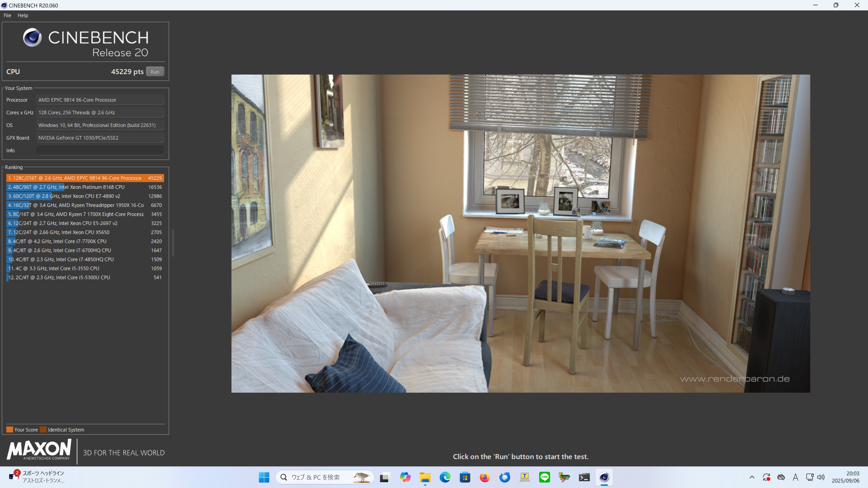
Task: Open Firefox from the taskbar
Action: (485, 477)
